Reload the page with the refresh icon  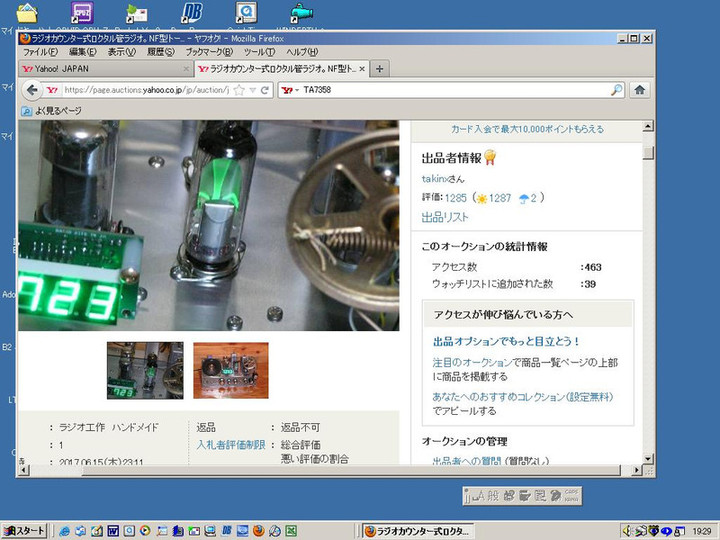pyautogui.click(x=265, y=90)
